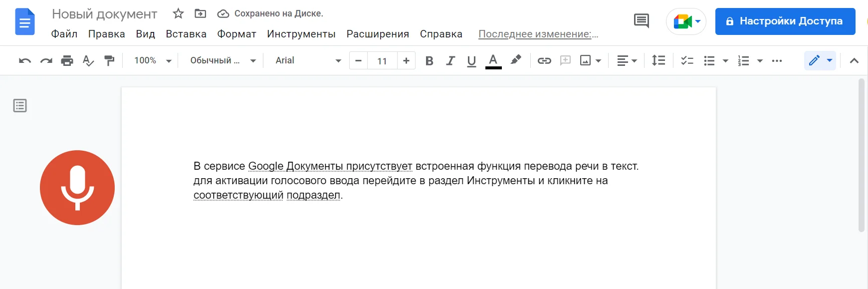Click the cloud save status icon
This screenshot has height=289, width=868.
[x=223, y=13]
